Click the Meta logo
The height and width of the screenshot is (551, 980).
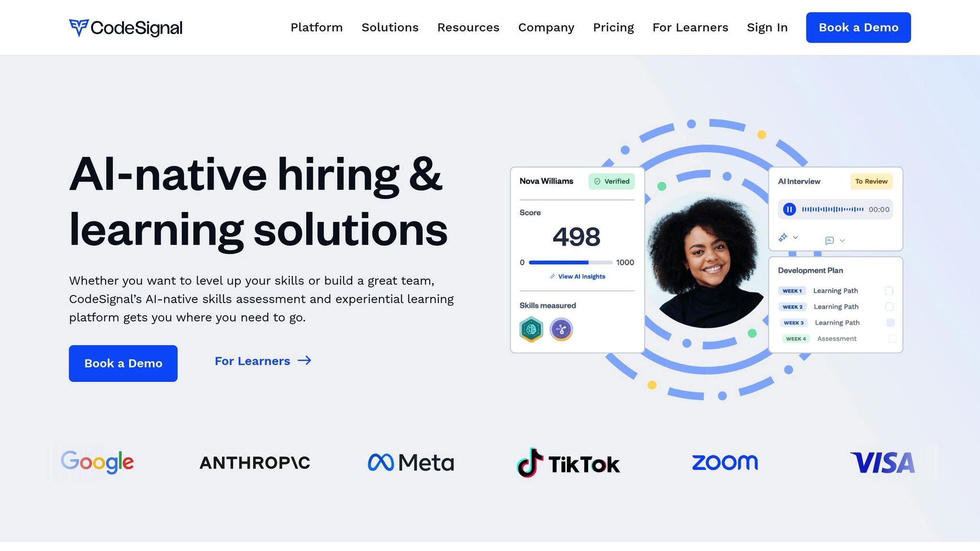(411, 463)
